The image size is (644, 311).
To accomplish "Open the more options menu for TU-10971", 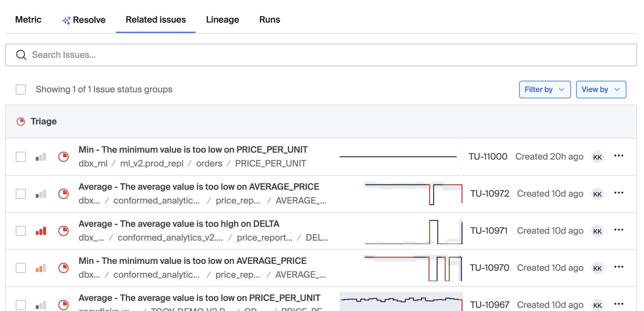I will (x=619, y=230).
